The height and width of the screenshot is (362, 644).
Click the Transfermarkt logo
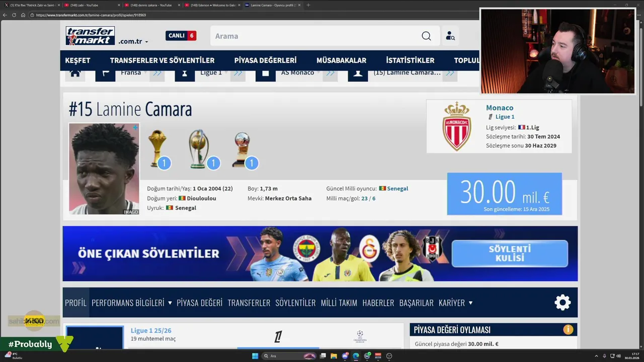tap(90, 36)
